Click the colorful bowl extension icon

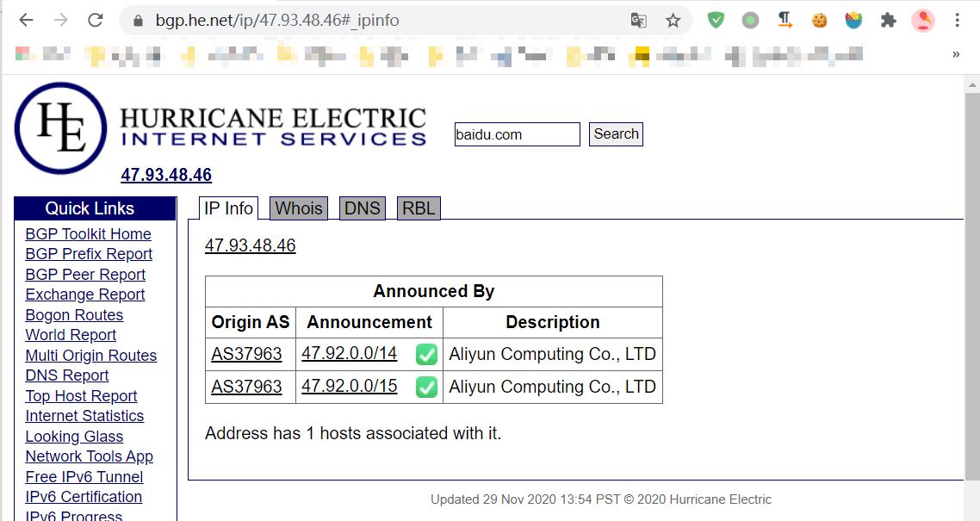(x=853, y=21)
